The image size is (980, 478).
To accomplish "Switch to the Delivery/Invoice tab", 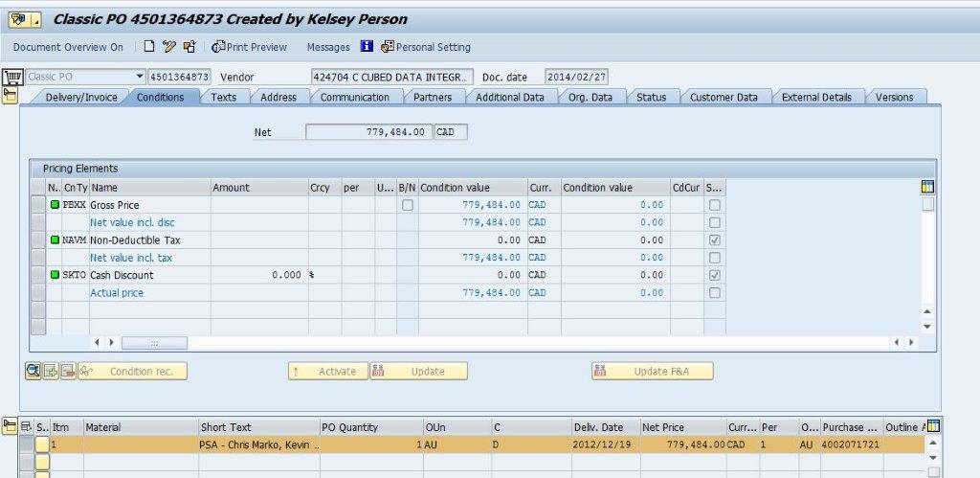I will pos(81,97).
